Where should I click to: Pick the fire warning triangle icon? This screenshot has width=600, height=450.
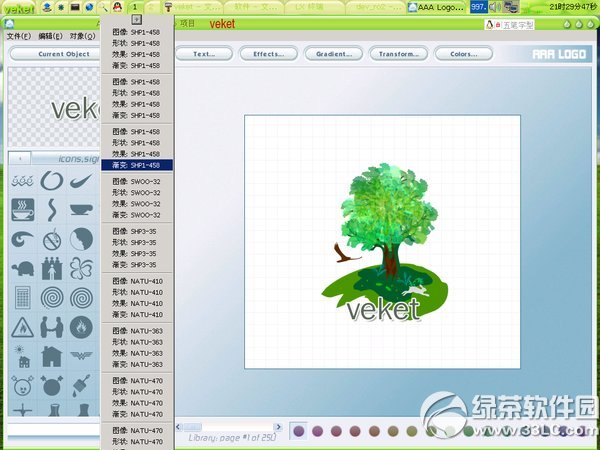(x=23, y=327)
